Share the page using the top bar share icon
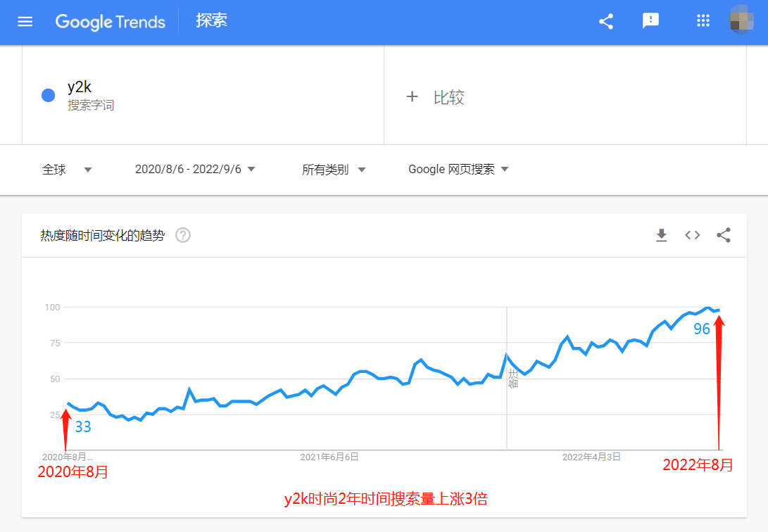This screenshot has width=768, height=532. (x=606, y=21)
